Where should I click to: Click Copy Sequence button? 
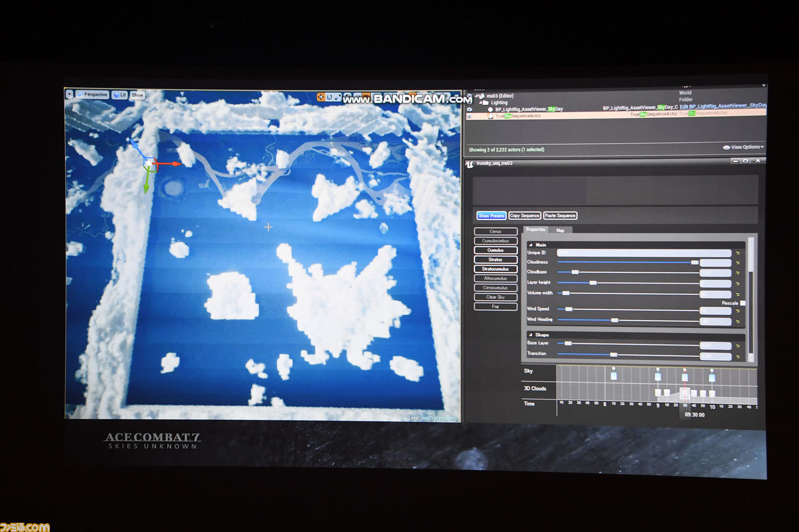(524, 216)
